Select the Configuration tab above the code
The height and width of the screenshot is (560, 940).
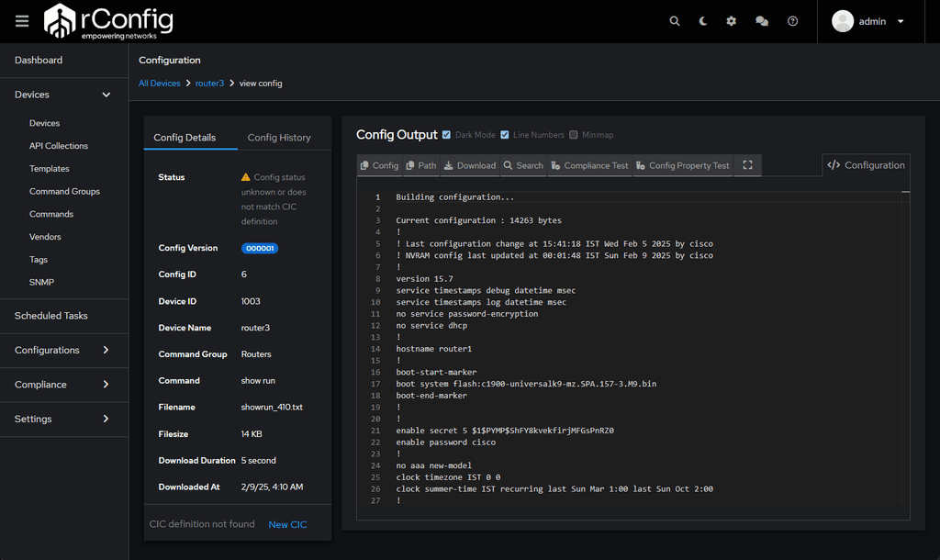point(866,165)
